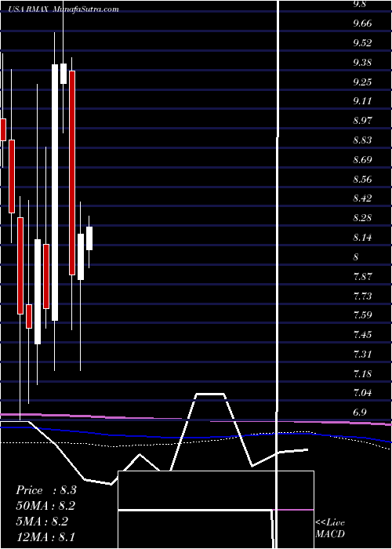Click the 9.52 price axis label
Screen dimensions: 392x549
(362, 43)
